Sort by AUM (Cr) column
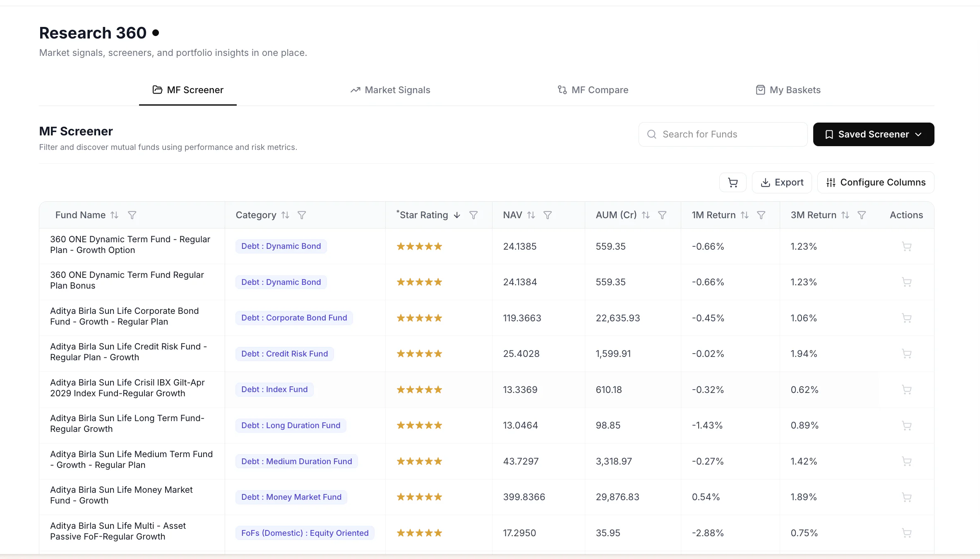 [646, 215]
